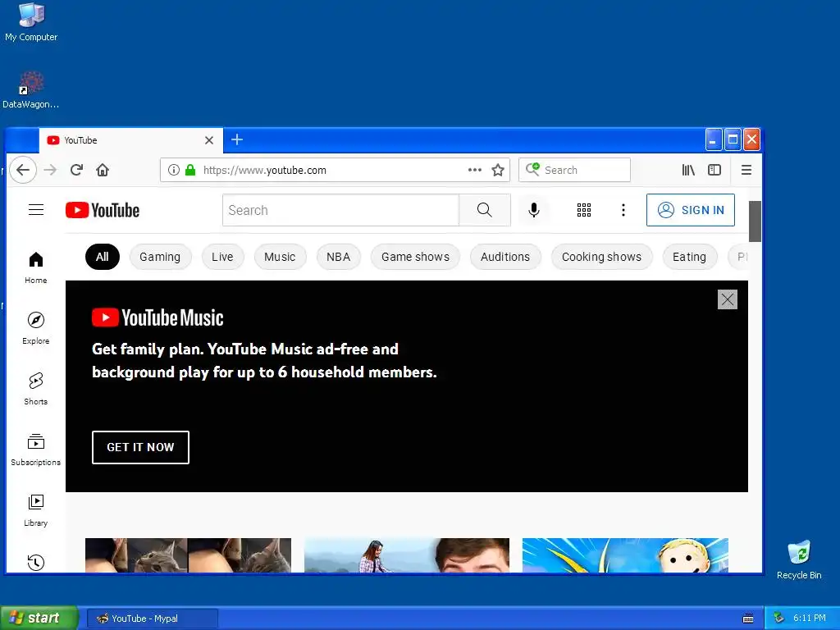Close the YouTube browser tab

tap(209, 140)
